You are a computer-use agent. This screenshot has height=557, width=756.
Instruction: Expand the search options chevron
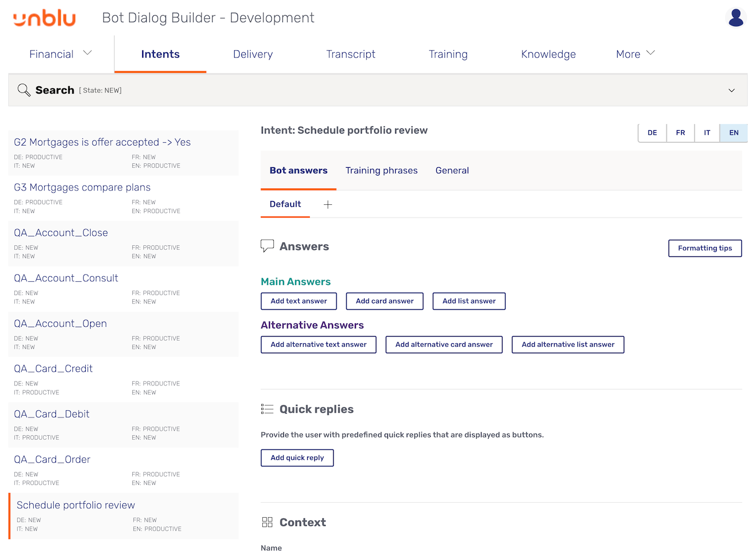click(732, 90)
